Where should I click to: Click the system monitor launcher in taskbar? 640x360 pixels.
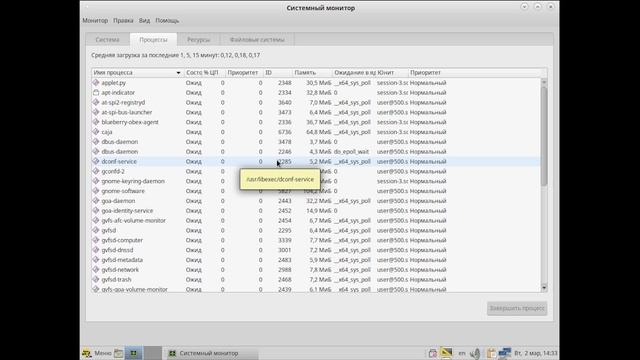133,353
